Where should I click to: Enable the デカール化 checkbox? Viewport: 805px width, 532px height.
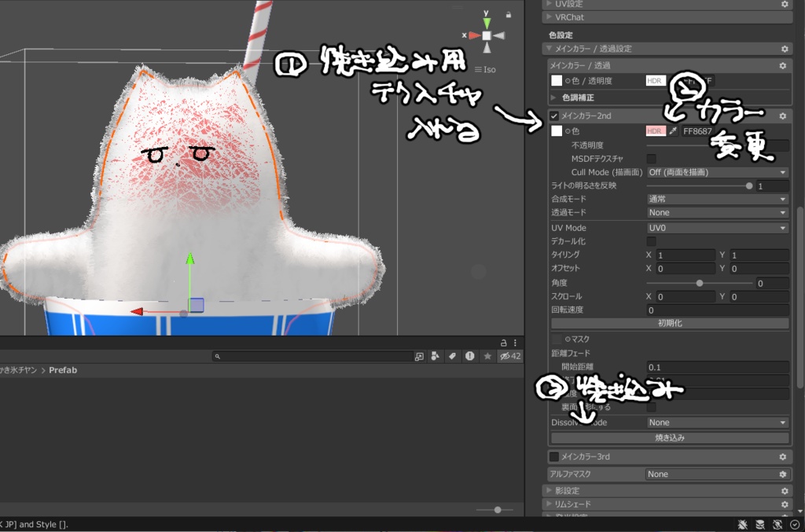point(650,241)
